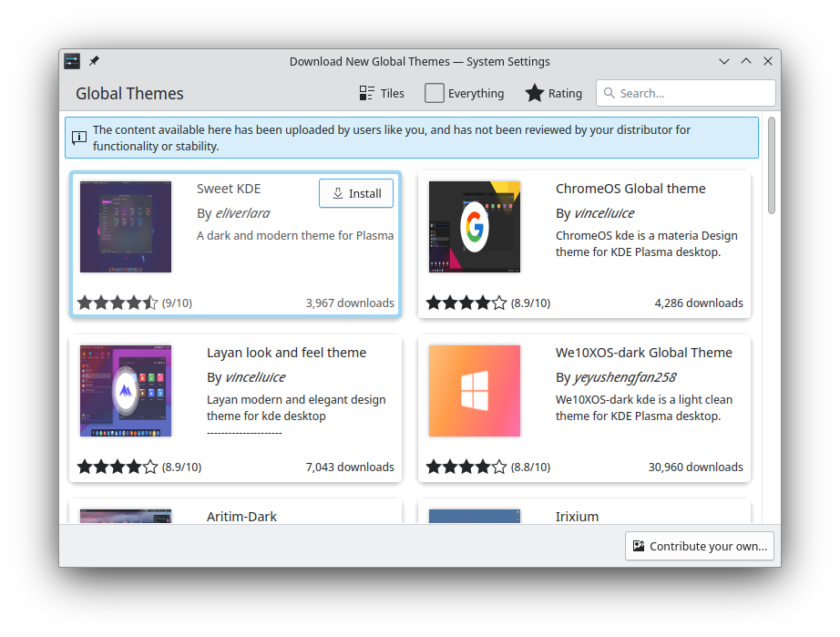The height and width of the screenshot is (637, 840).
Task: Click the Windows logo We10XOS-dark preview
Action: (x=474, y=390)
